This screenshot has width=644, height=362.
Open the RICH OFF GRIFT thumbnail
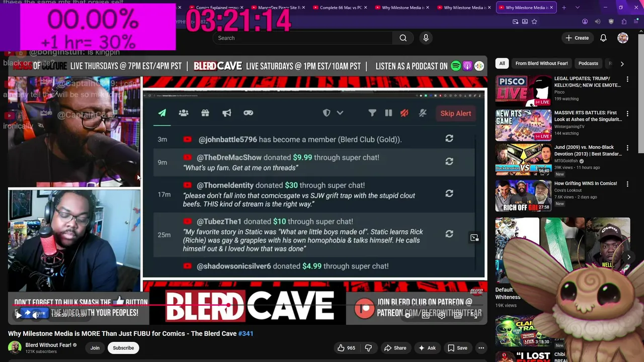pos(523,196)
